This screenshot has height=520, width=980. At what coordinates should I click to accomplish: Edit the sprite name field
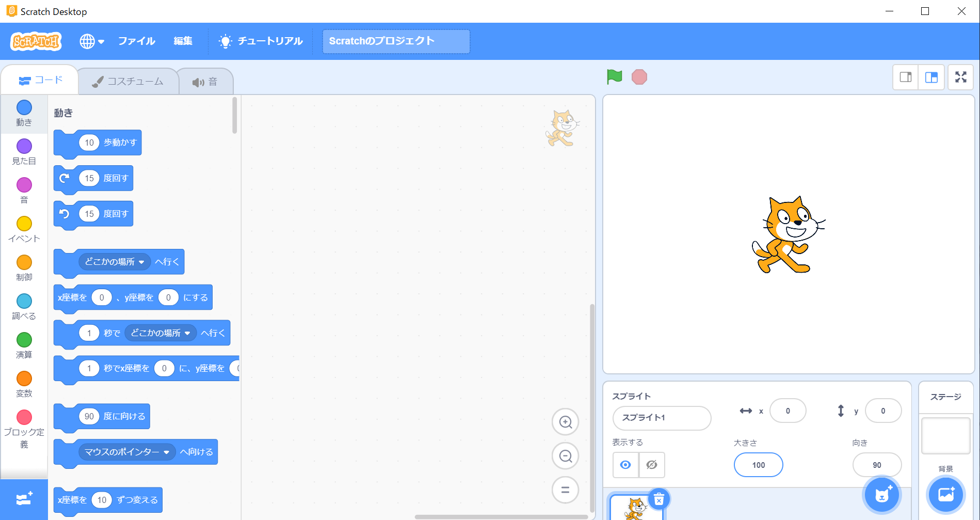click(662, 418)
